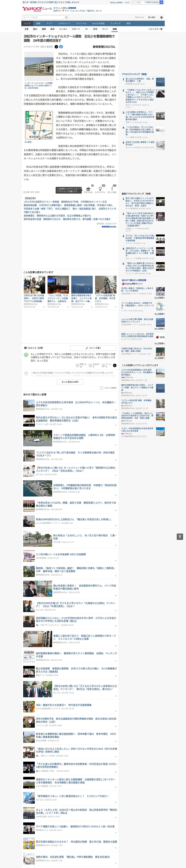Click the magnifier search icon beside keyword field

pyautogui.click(x=66, y=18)
